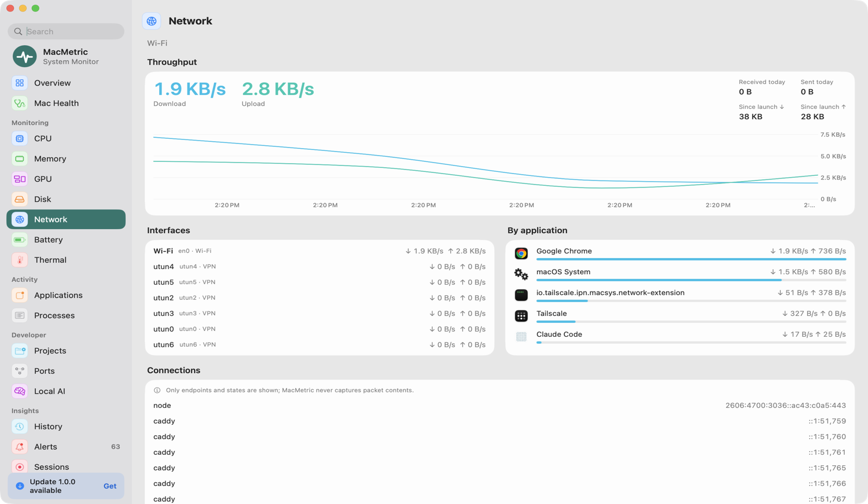The width and height of the screenshot is (868, 504).
Task: Open the Alerts section label
Action: (46, 447)
